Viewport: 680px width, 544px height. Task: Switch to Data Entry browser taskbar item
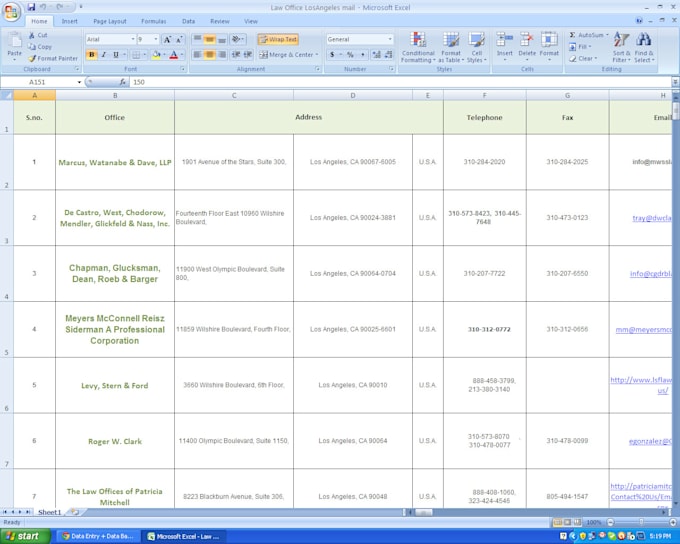98,537
